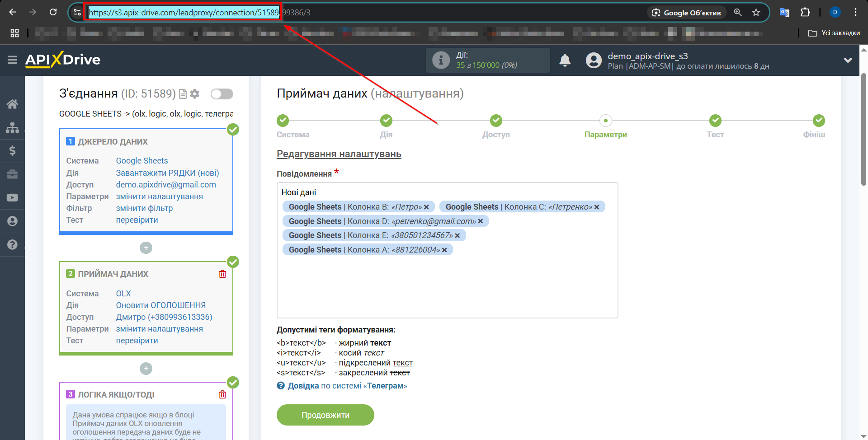Open briefcase icon in sidebar
Viewport: 868px width, 440px height.
coord(12,174)
